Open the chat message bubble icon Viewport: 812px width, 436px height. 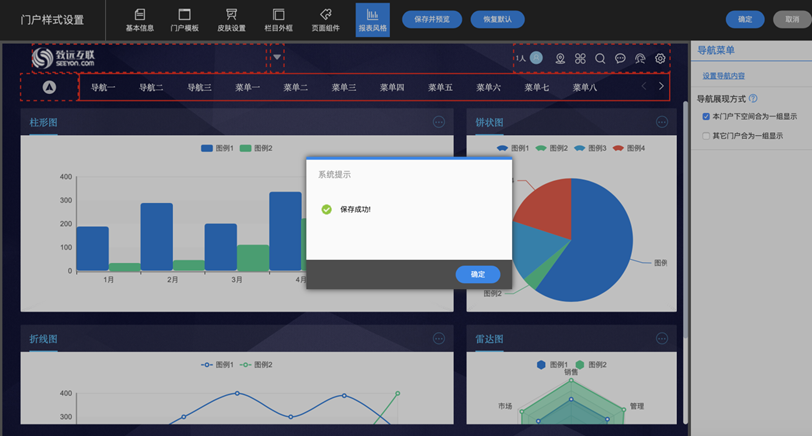(x=620, y=59)
